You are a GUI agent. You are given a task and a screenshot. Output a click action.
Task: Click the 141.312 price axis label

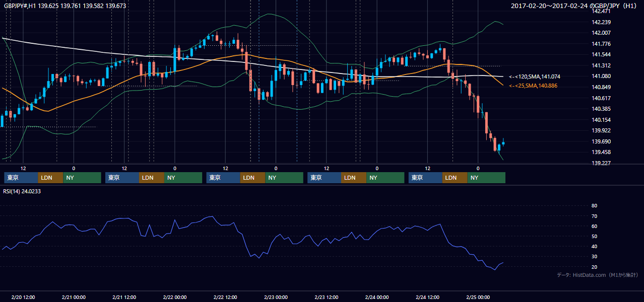[x=602, y=65]
